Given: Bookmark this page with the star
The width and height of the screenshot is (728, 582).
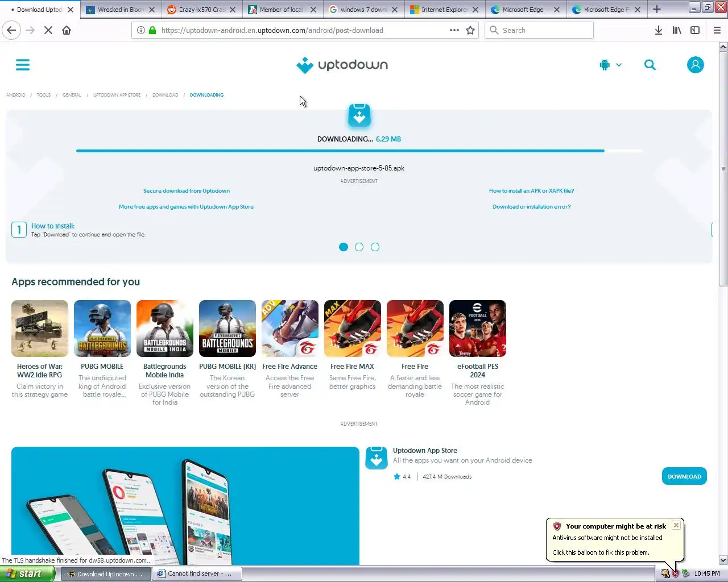Looking at the screenshot, I should point(470,30).
